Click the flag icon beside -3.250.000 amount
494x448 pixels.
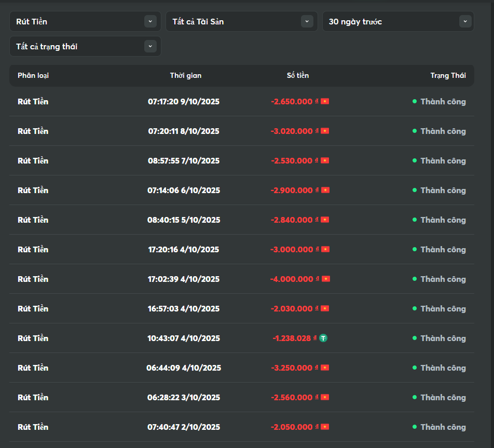tap(325, 368)
